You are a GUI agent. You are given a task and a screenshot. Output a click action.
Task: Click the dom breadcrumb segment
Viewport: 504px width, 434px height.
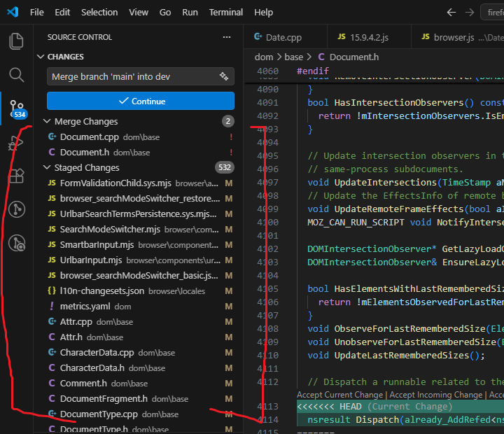tap(264, 57)
